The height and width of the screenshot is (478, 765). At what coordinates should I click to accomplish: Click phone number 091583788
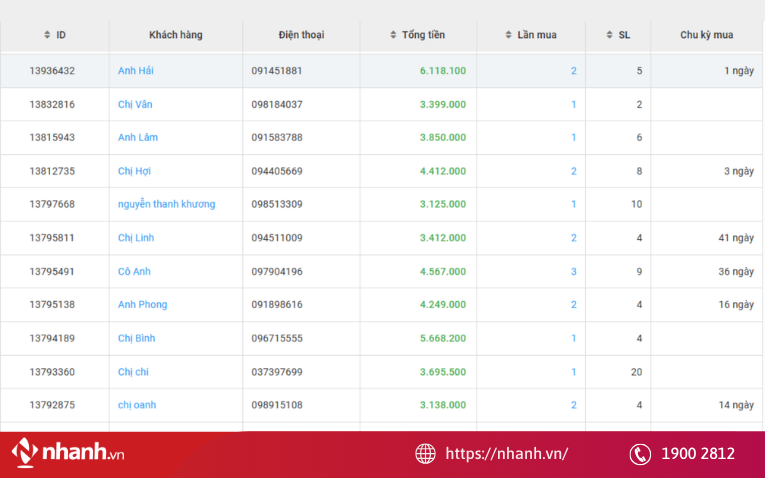coord(277,138)
